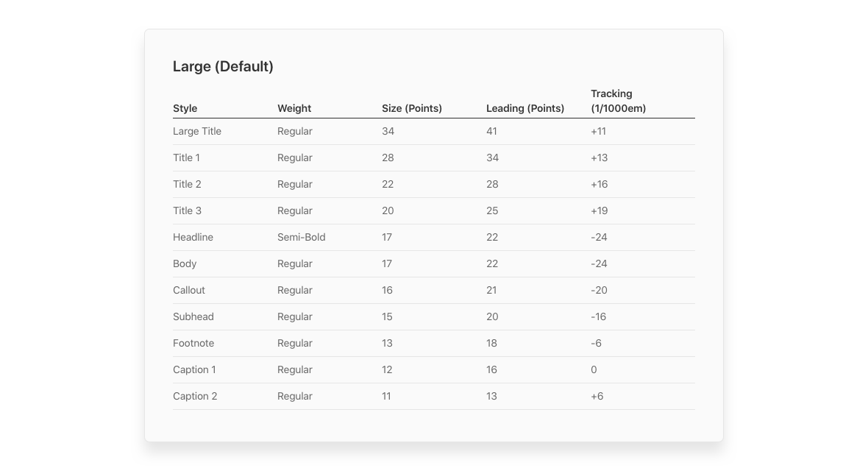Select the Subhead row label

pyautogui.click(x=193, y=317)
